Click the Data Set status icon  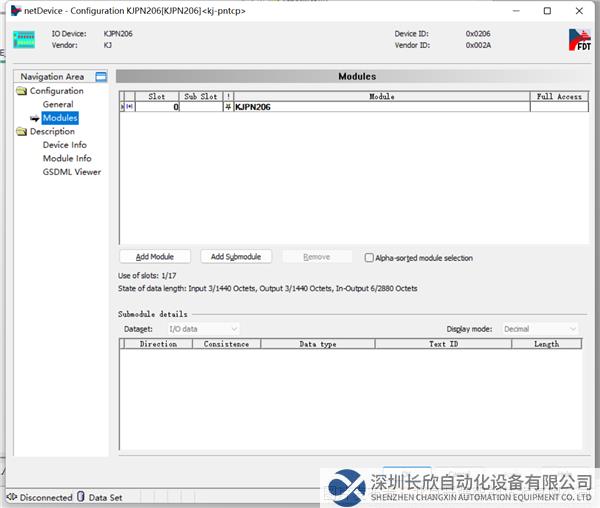coord(82,497)
